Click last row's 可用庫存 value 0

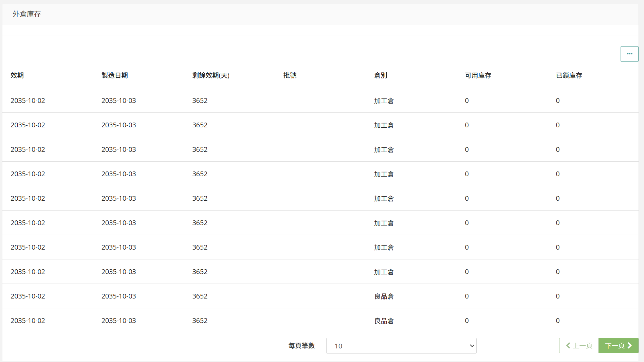[467, 321]
